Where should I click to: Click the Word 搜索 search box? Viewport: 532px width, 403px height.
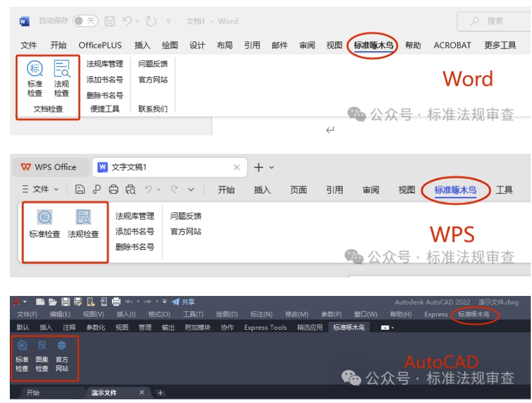click(492, 21)
